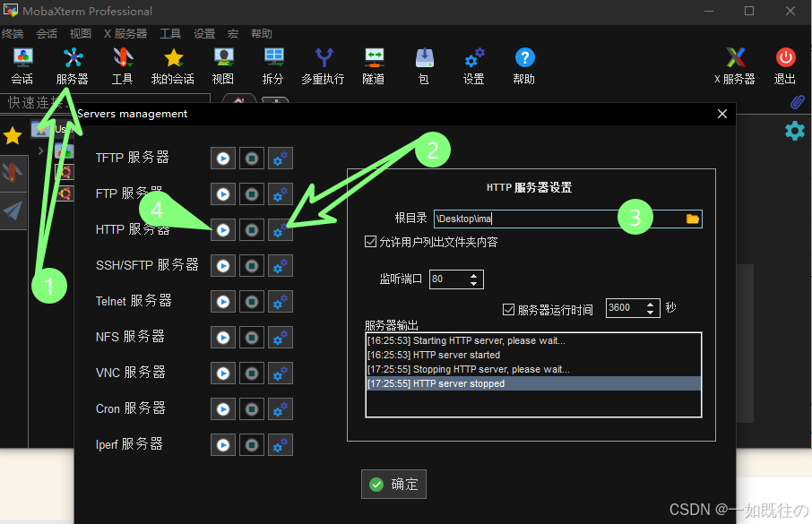Open the 会话 session toolbar icon
812x524 pixels.
22,65
